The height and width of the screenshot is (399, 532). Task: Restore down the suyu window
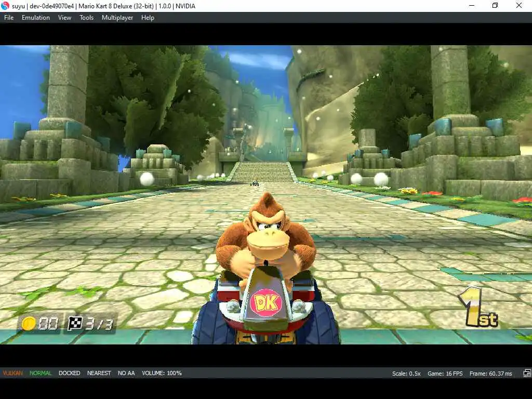495,6
